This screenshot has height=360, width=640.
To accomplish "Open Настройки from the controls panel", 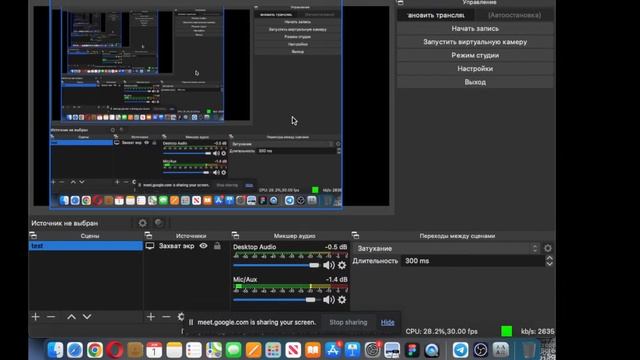I will 475,69.
